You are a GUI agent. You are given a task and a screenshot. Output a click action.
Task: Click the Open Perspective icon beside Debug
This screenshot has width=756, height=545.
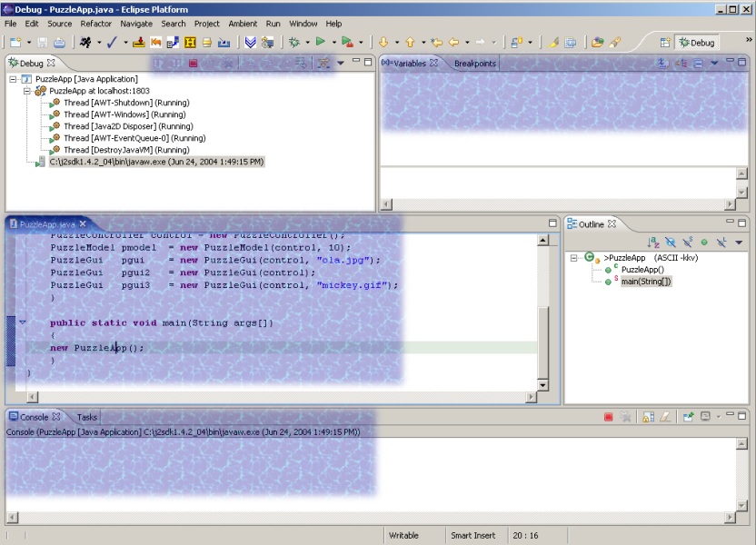[665, 42]
